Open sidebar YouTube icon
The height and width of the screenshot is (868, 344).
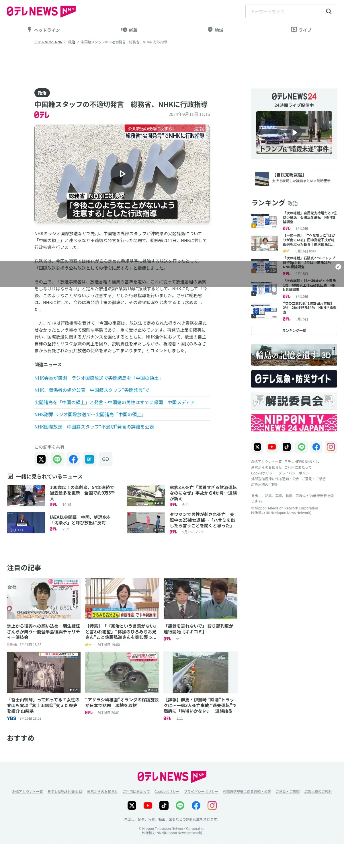272,447
